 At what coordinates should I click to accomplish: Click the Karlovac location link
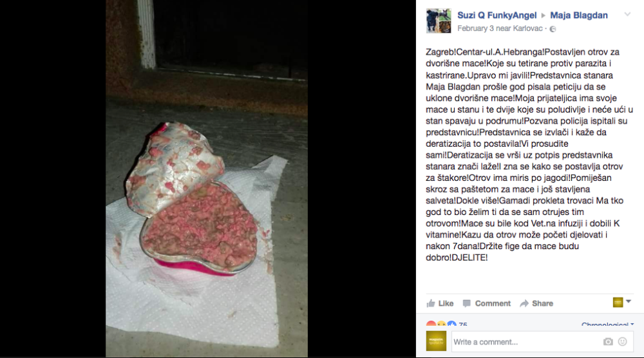coord(528,28)
